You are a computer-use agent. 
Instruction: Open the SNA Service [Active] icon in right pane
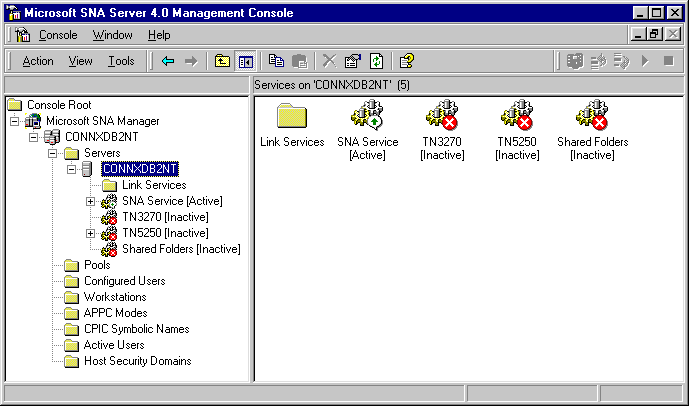coord(367,117)
